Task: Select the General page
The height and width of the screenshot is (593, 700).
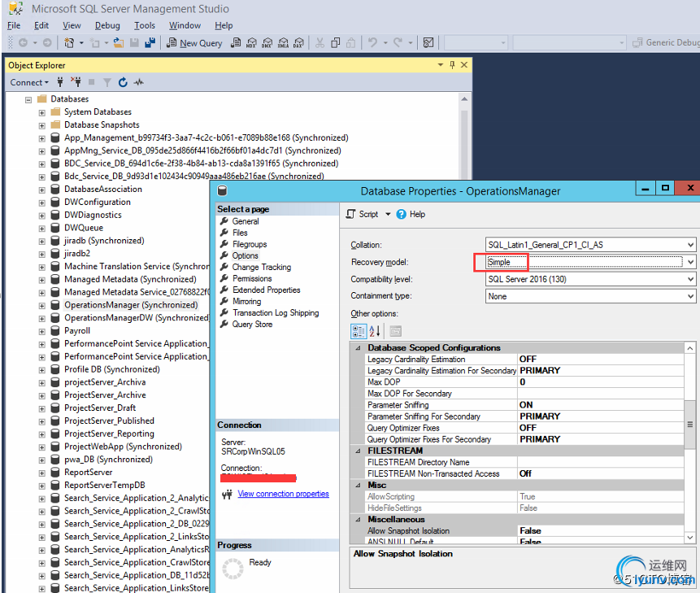Action: 245,221
